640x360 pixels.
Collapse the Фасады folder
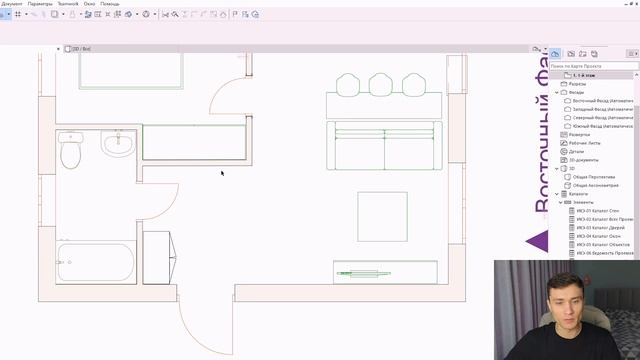(557, 93)
